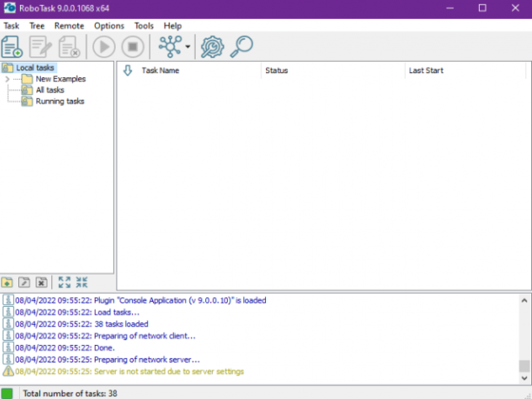Select All tasks in tree
532x399 pixels.
click(50, 90)
